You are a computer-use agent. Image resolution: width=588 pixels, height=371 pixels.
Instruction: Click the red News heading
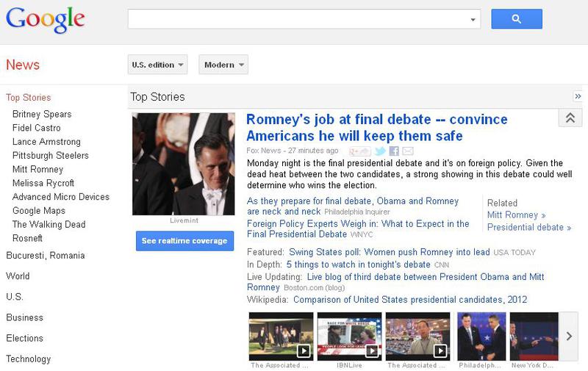(23, 65)
